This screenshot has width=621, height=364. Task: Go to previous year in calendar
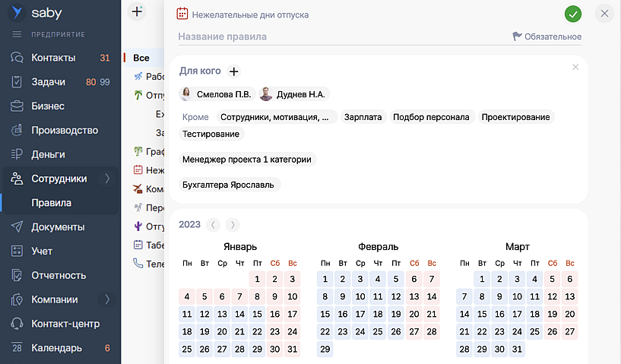(x=214, y=225)
